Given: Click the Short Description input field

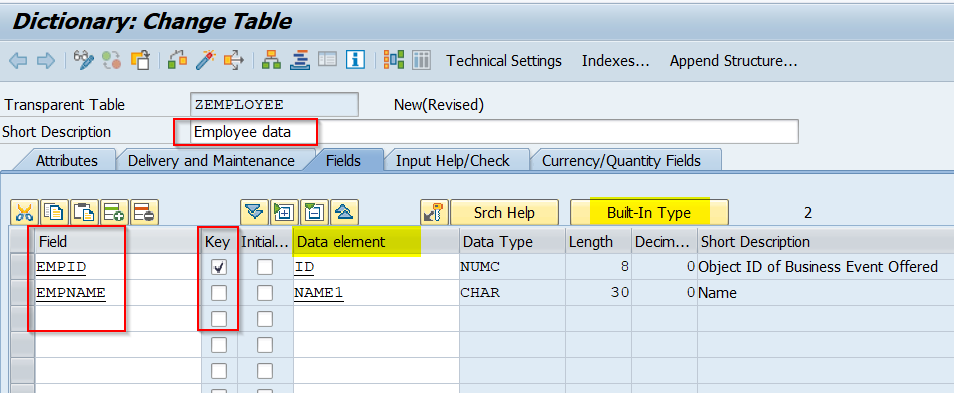Looking at the screenshot, I should (x=493, y=131).
